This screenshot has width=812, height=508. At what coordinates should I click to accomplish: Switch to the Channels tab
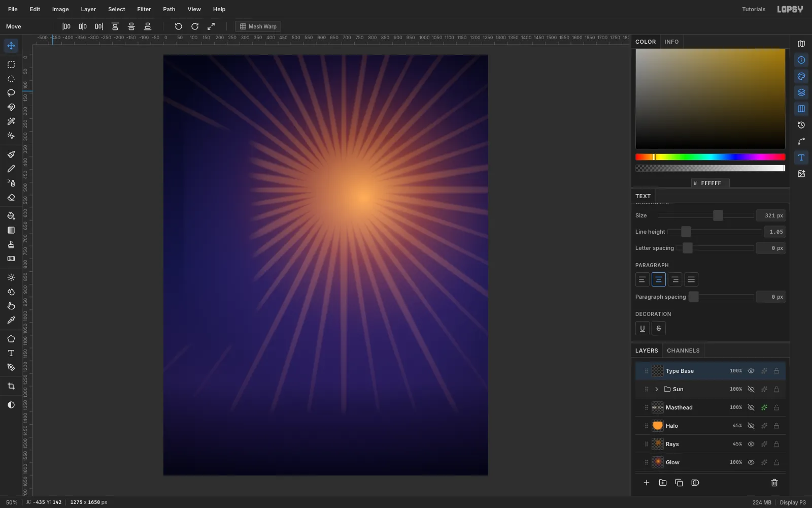coord(683,351)
